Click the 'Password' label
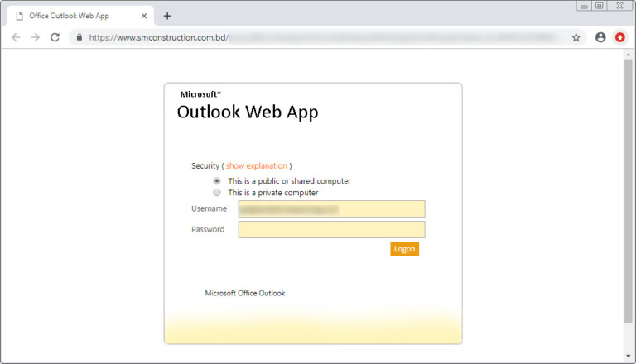Screen dimensions: 636x364 [x=208, y=229]
